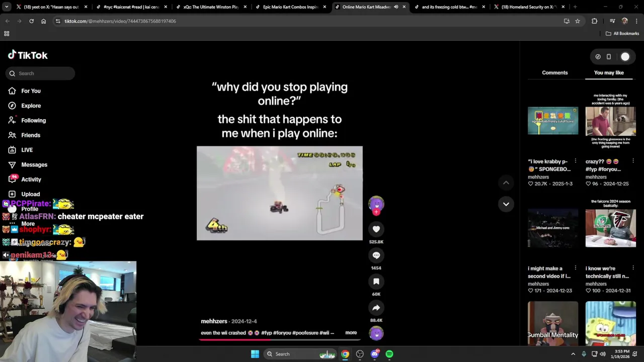Screen dimensions: 644x362
Task: Switch to the You may like tab
Action: pos(609,73)
